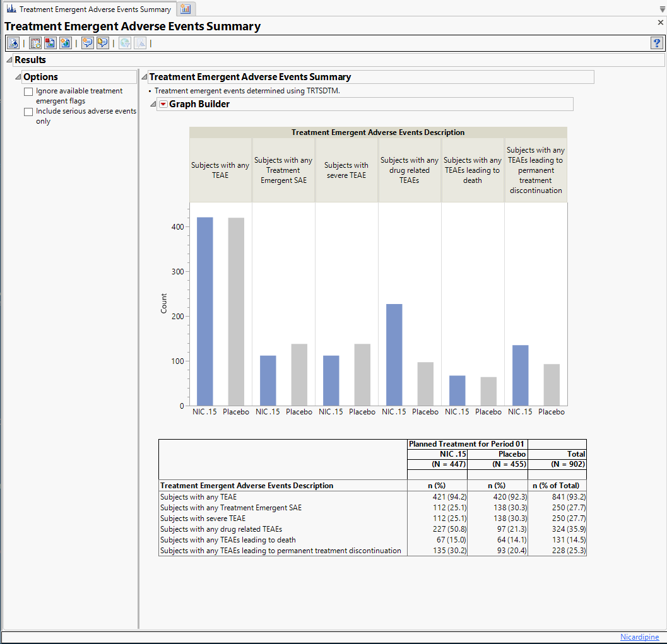667x644 pixels.
Task: Collapse the Options panel
Action: [x=18, y=77]
